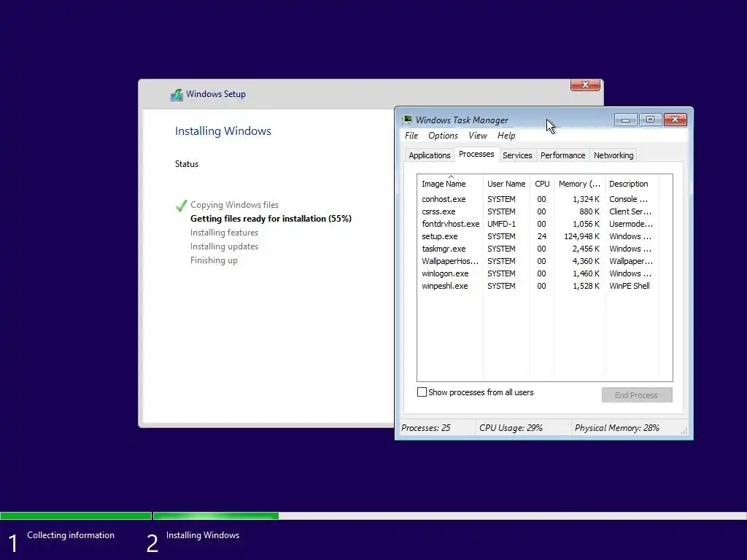Click the 'Installing Windows' heading in Setup

pos(223,131)
